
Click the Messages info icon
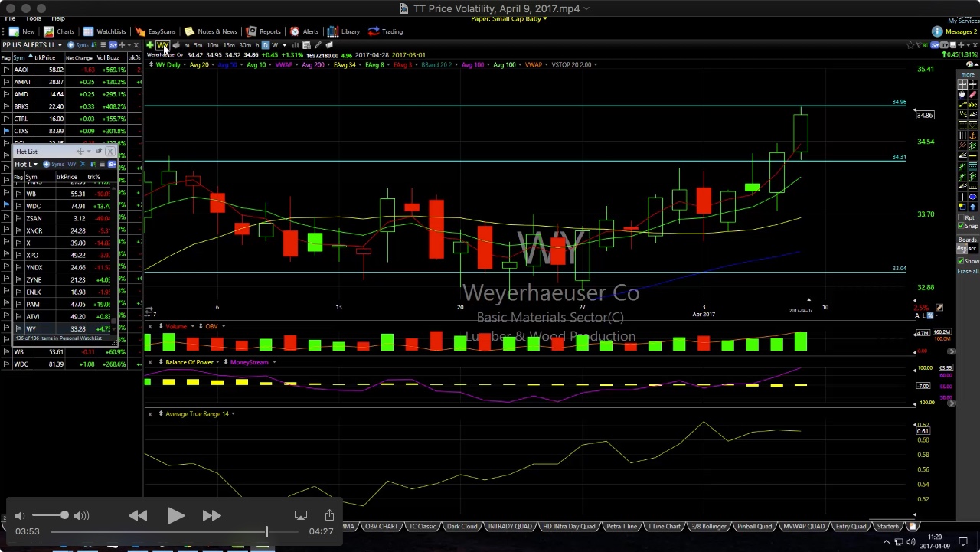pos(937,31)
